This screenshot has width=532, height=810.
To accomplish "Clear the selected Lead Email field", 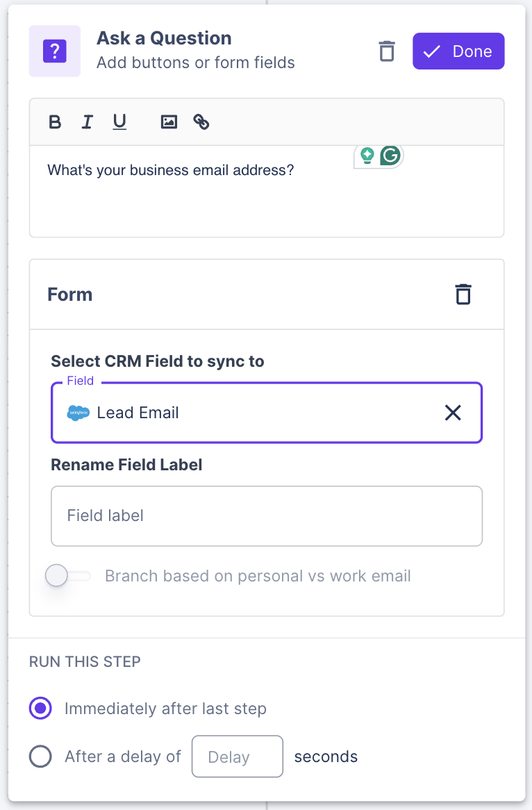I will (453, 413).
